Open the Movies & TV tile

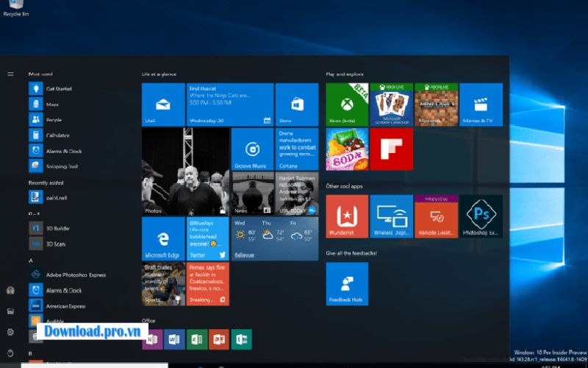click(x=481, y=105)
